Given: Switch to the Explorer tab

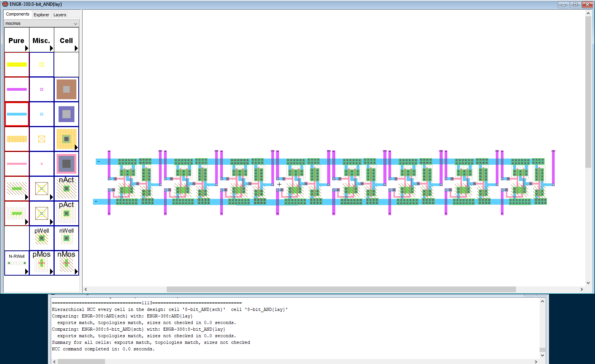Looking at the screenshot, I should click(41, 15).
